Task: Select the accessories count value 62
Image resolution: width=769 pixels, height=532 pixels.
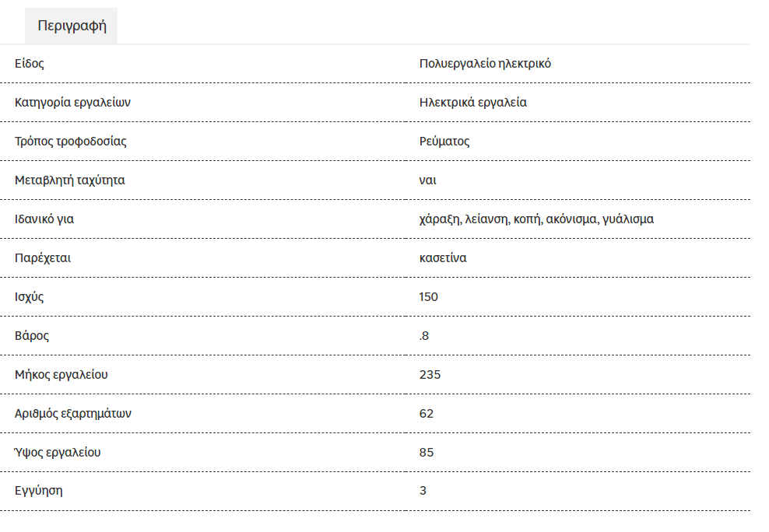Action: click(x=427, y=414)
